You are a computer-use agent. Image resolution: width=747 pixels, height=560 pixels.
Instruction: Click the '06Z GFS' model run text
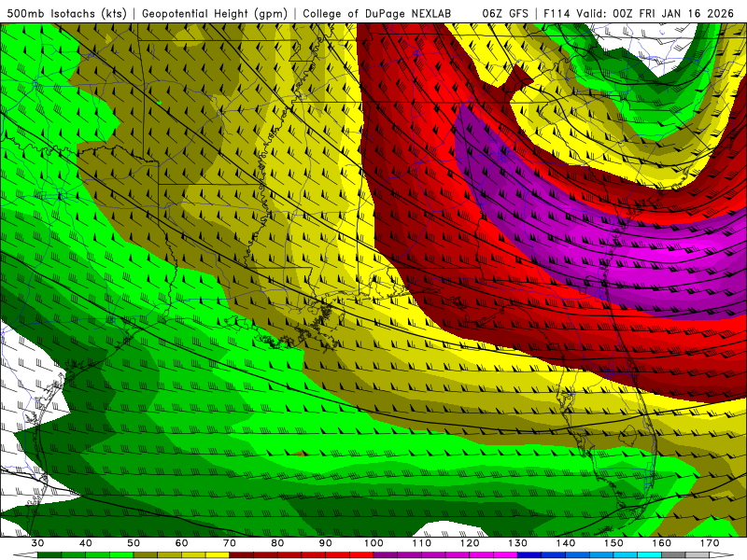coord(505,14)
